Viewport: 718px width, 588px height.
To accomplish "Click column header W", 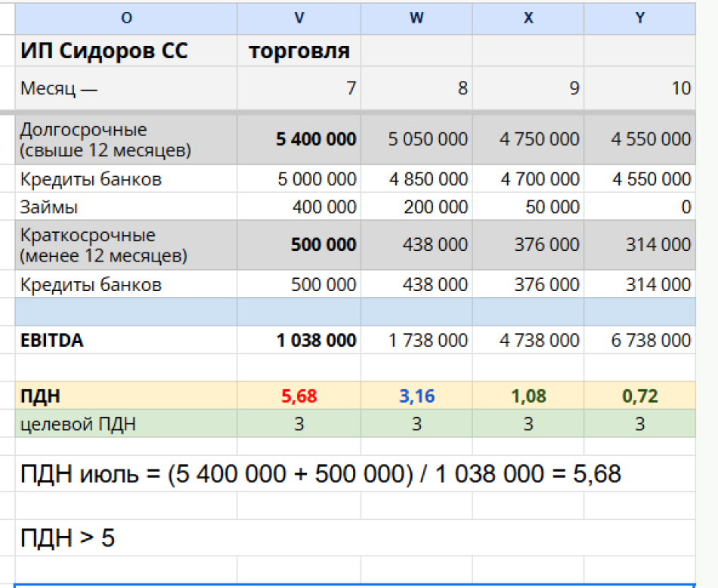I will point(416,18).
